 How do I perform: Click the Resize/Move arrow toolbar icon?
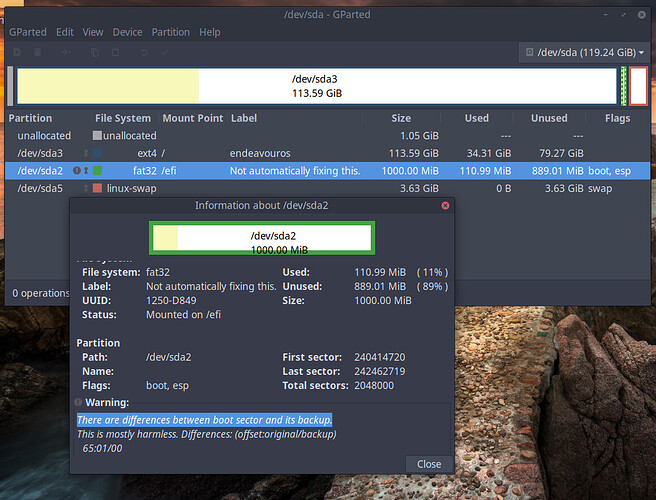[66, 52]
